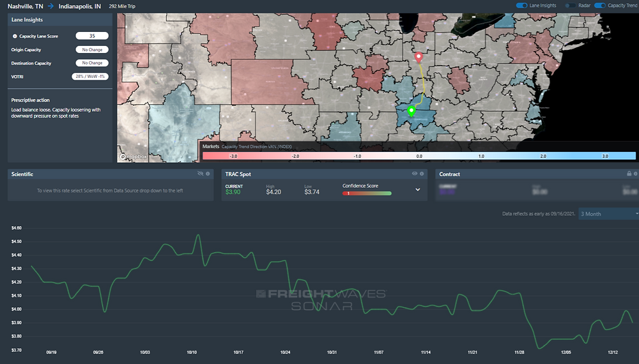Click the Mapbox logo on map
The width and height of the screenshot is (639, 364).
[x=133, y=156]
